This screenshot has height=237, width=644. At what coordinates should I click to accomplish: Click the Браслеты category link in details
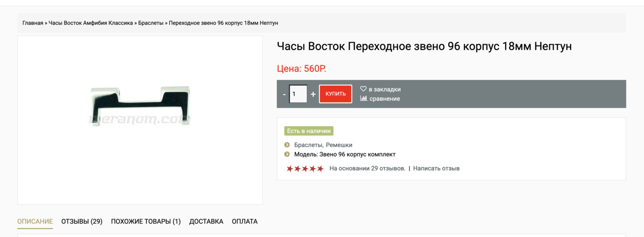[x=308, y=145]
